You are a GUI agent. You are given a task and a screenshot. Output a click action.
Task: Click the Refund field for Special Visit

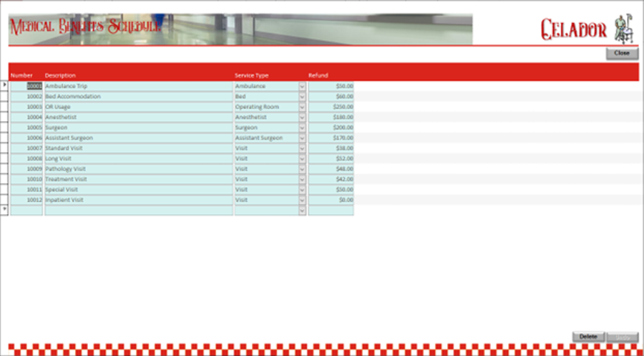(331, 190)
